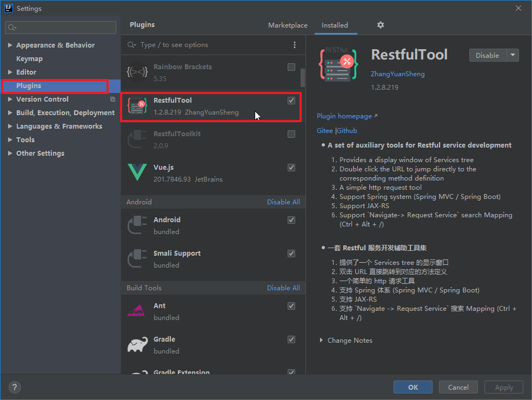Toggle the Ant plugin checkbox

click(291, 306)
